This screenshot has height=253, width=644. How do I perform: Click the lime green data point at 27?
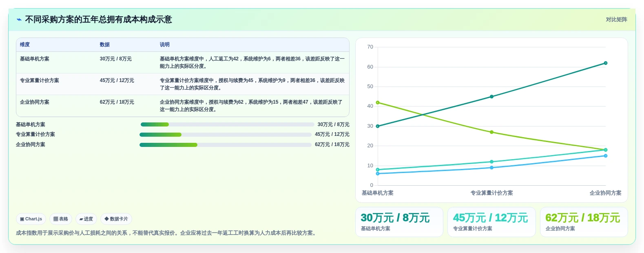[491, 132]
